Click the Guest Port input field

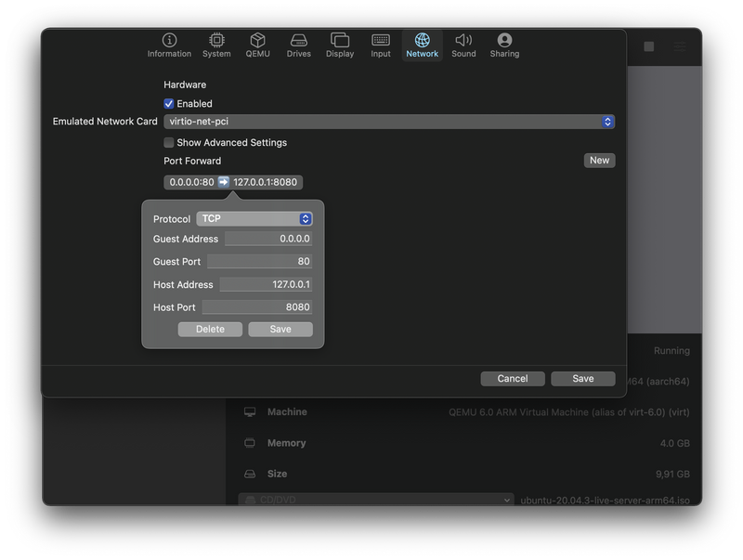pos(259,262)
